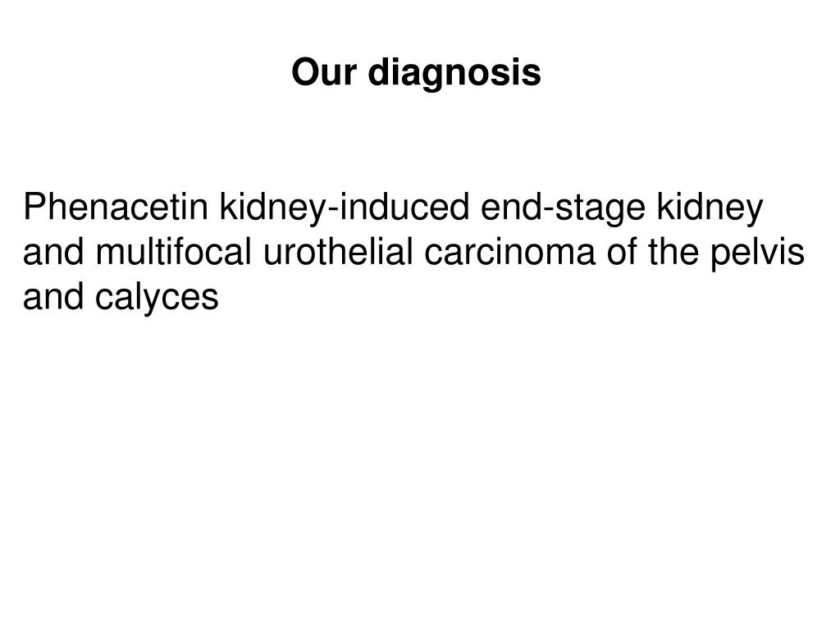The image size is (840, 630).
Task: Click the "and" preceding "calyces"
Action: 53,296
